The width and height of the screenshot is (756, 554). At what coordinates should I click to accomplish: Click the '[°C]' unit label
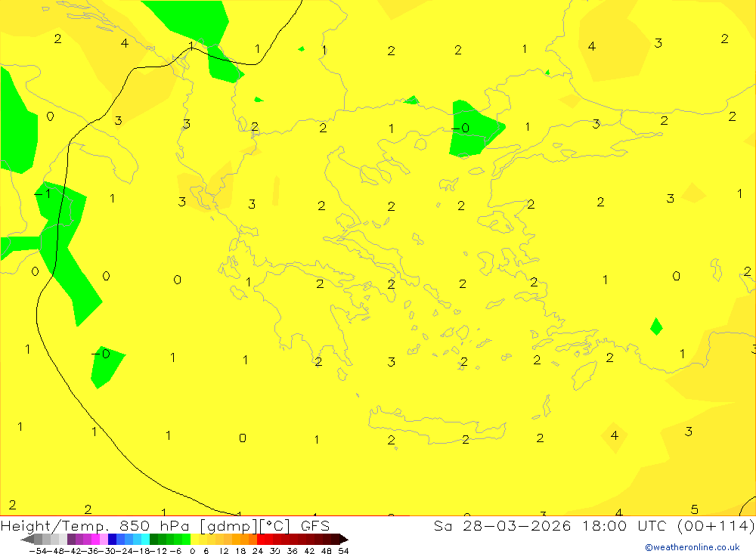click(x=275, y=526)
